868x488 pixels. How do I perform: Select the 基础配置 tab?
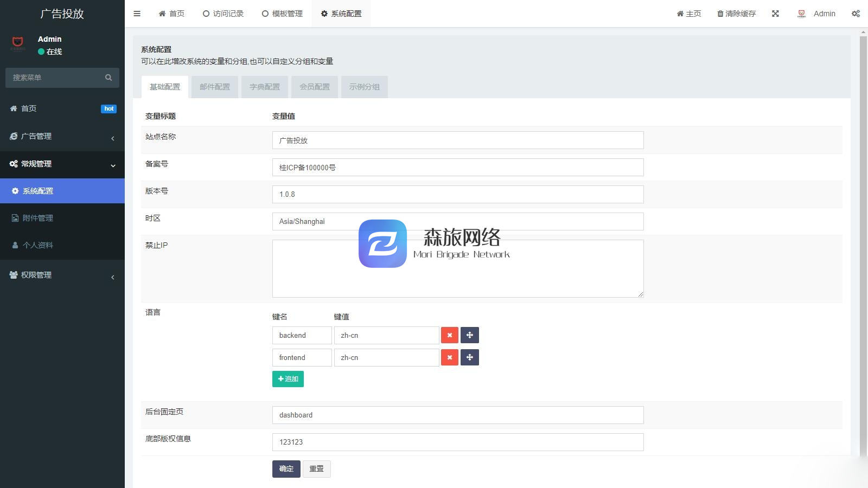(x=165, y=87)
